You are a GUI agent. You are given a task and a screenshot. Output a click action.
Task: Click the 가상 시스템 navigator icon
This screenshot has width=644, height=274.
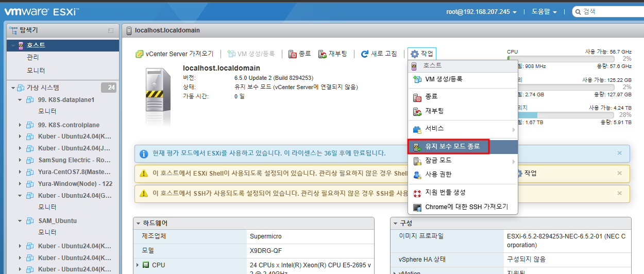(x=21, y=88)
